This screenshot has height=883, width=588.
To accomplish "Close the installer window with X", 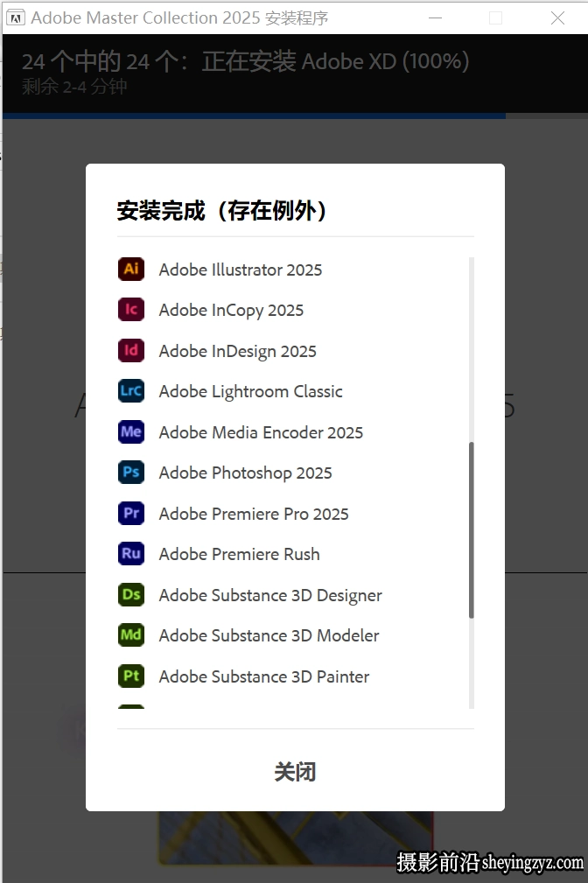I will point(557,18).
